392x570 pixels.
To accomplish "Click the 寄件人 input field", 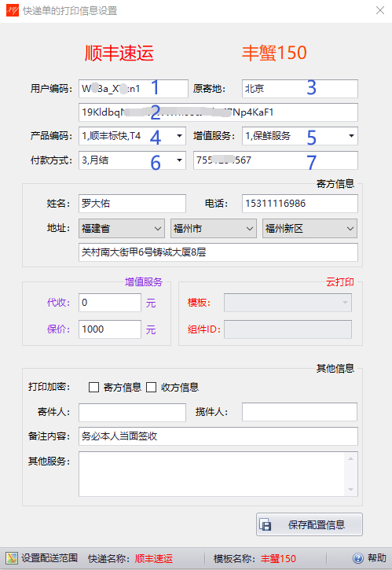I will pyautogui.click(x=132, y=412).
